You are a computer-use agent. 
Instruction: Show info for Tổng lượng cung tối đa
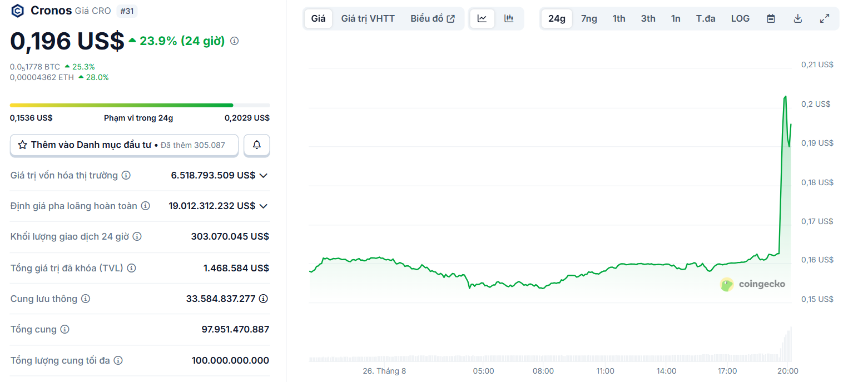click(118, 361)
